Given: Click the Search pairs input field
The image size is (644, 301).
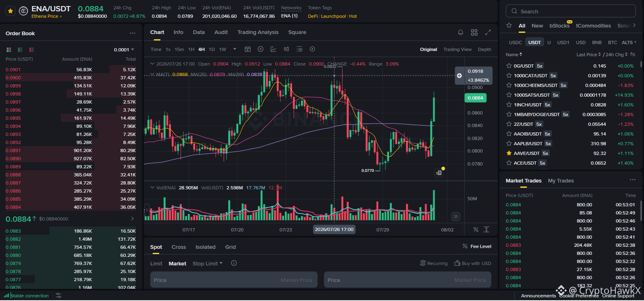Looking at the screenshot, I should (570, 11).
